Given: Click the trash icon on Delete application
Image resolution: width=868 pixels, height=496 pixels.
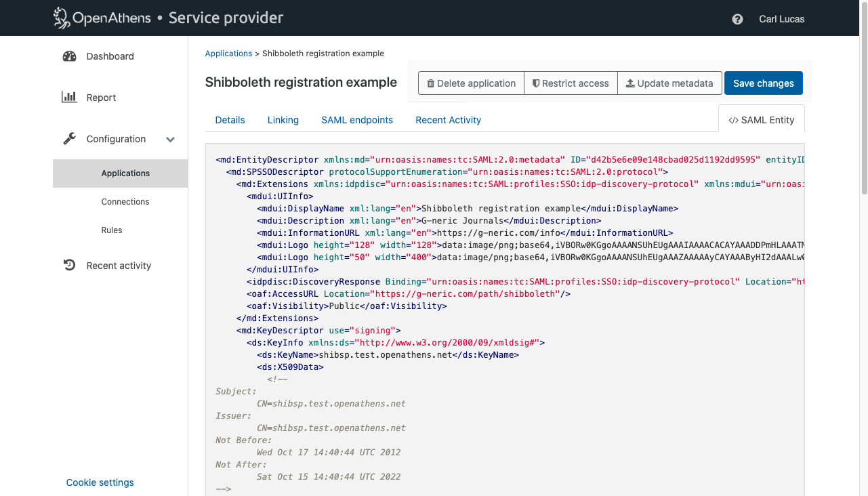Looking at the screenshot, I should click(x=430, y=83).
